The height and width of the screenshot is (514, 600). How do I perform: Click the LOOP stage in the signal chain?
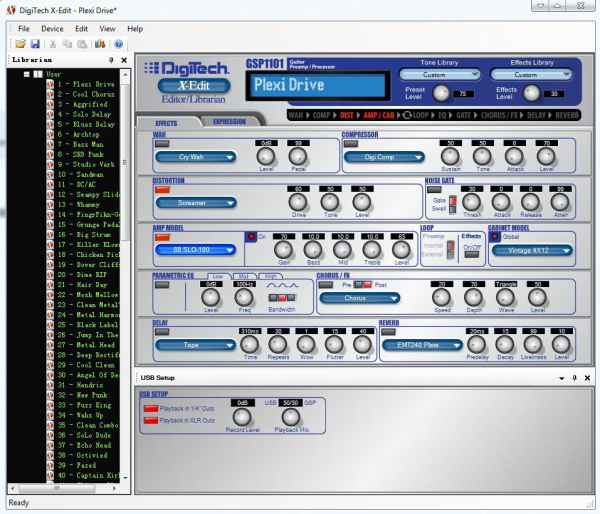[x=416, y=115]
